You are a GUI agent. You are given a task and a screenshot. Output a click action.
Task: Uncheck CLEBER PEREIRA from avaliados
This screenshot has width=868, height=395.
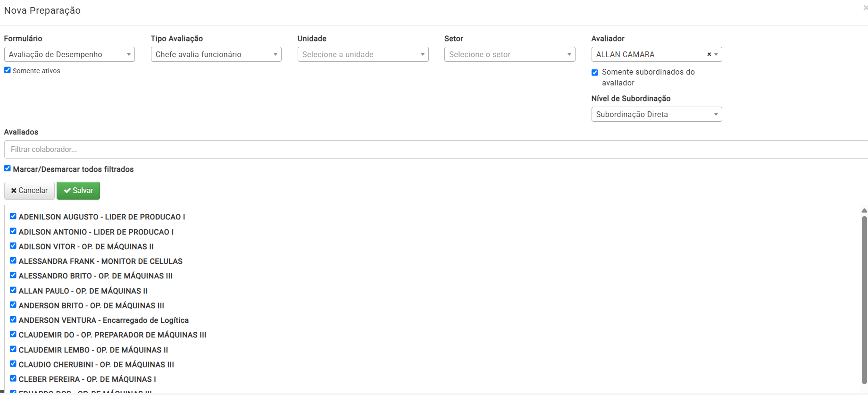point(13,378)
